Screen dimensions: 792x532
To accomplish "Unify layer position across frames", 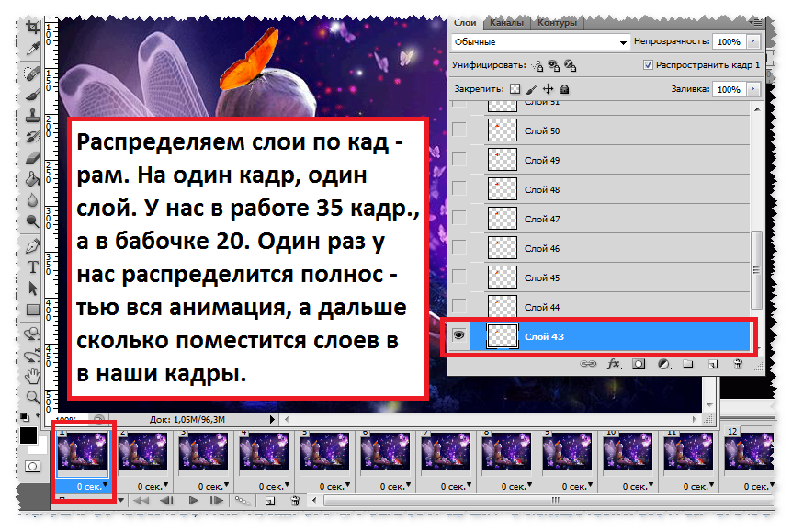I will click(x=537, y=65).
